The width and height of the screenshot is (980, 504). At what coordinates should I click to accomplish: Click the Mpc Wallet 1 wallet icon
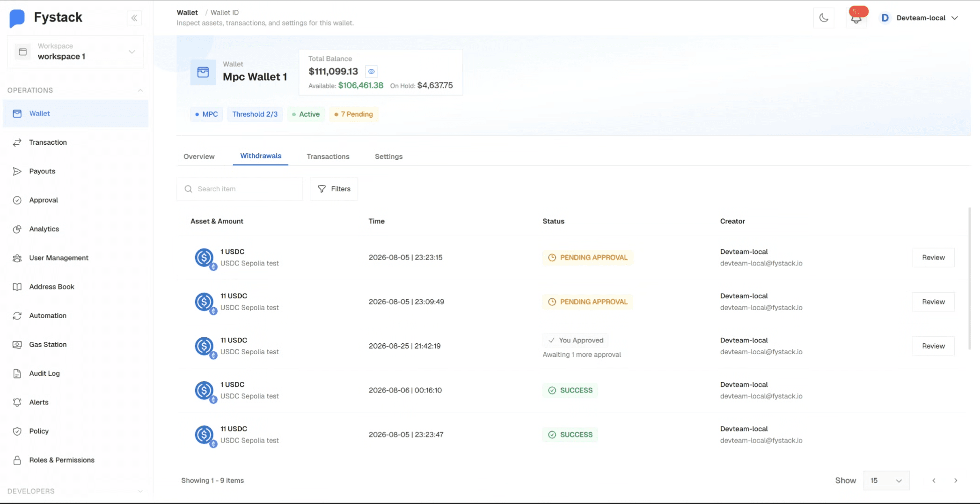pos(203,72)
